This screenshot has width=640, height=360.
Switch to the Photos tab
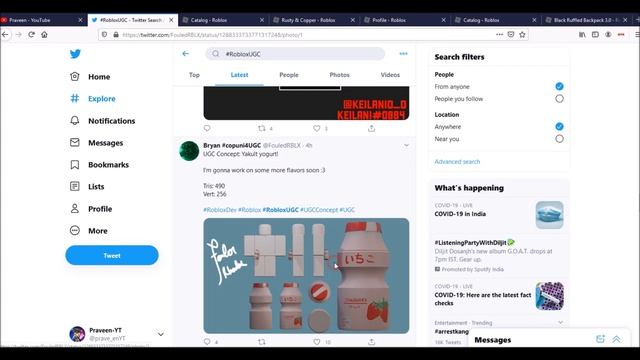pos(340,75)
